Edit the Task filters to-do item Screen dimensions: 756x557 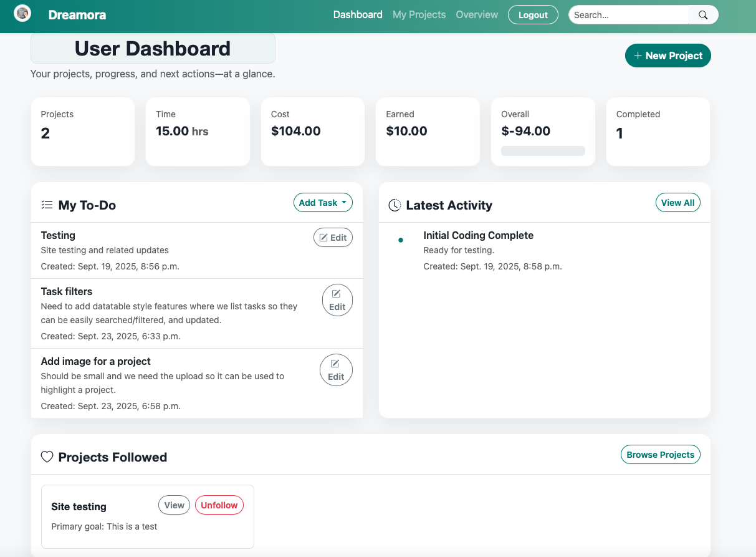(337, 300)
